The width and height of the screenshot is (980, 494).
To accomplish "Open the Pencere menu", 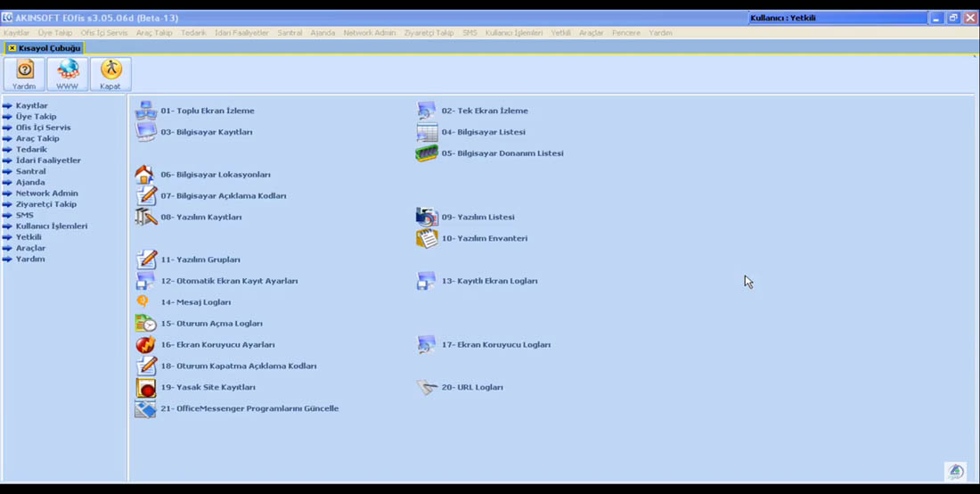I will point(626,32).
